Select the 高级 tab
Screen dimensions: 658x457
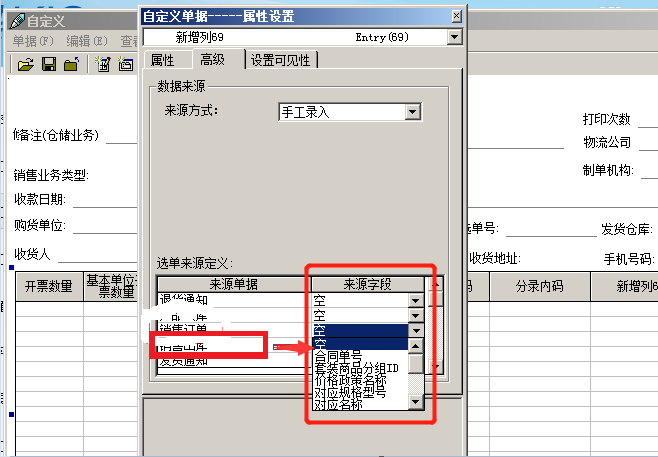click(x=213, y=60)
